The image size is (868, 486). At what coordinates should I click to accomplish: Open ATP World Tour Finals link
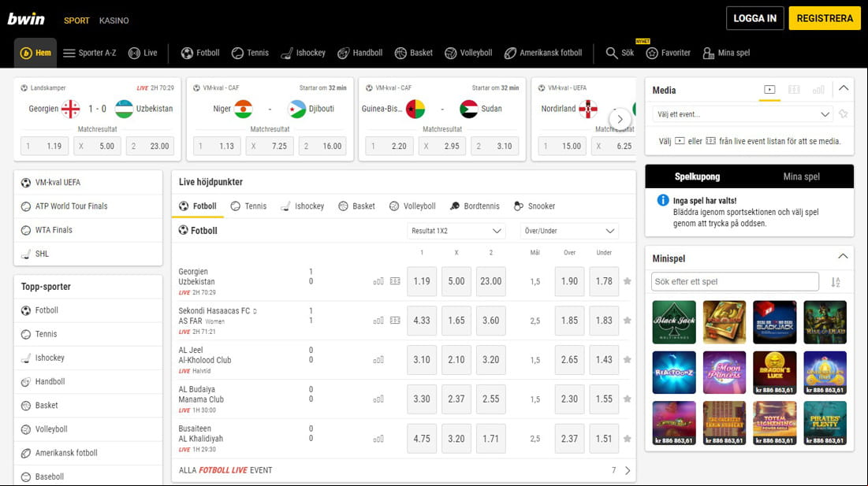88,206
